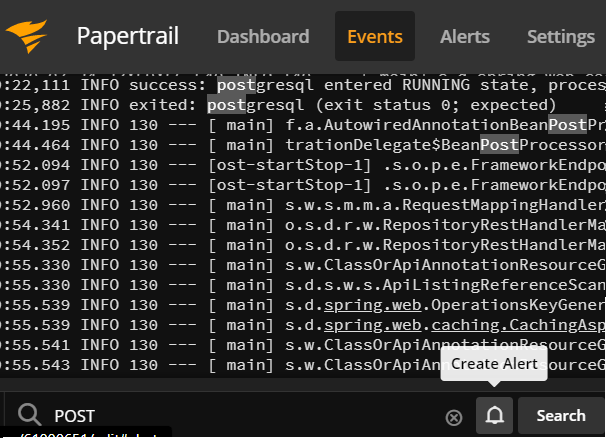Viewport: 606px width, 438px height.
Task: Click the Papertrail brand name
Action: (x=128, y=36)
